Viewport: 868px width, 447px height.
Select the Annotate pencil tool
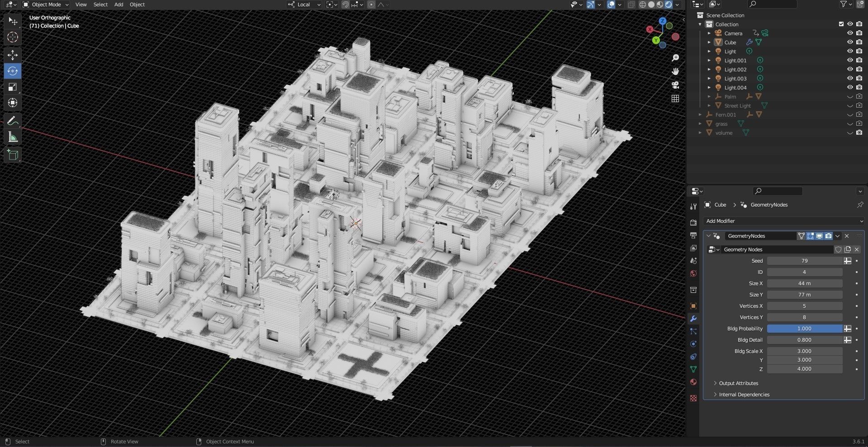[x=13, y=121]
